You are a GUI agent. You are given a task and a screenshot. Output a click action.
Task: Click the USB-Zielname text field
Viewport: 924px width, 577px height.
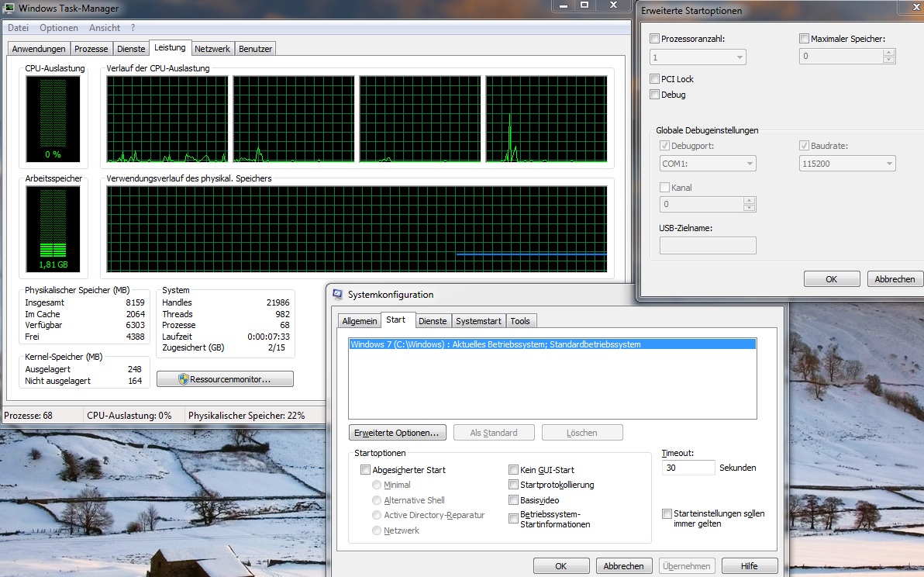[708, 246]
